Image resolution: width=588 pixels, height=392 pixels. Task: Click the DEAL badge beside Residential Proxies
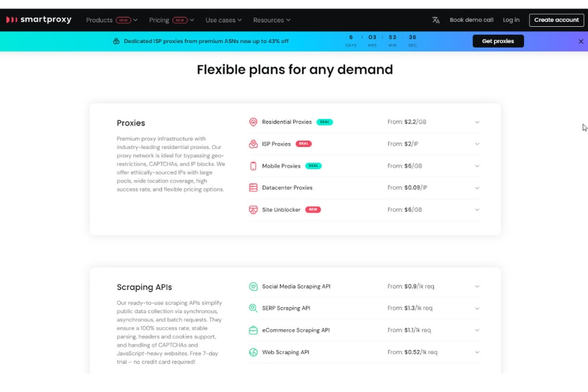pos(324,122)
